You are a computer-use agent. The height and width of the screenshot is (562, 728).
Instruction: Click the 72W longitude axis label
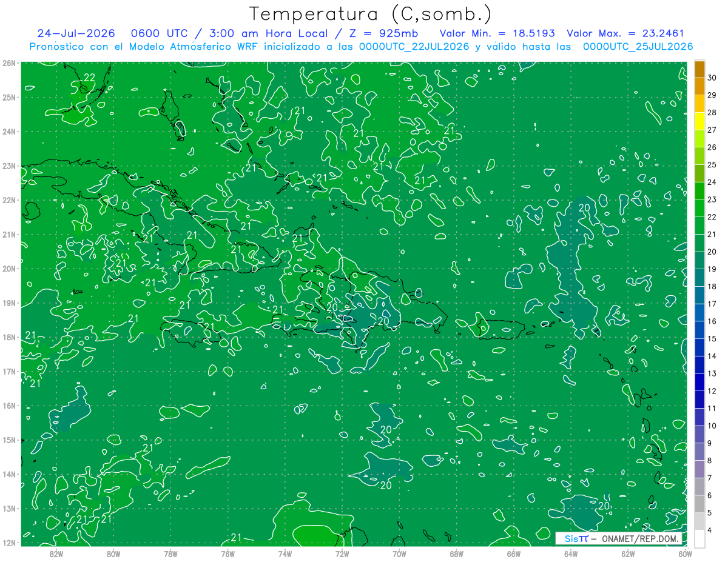(342, 554)
